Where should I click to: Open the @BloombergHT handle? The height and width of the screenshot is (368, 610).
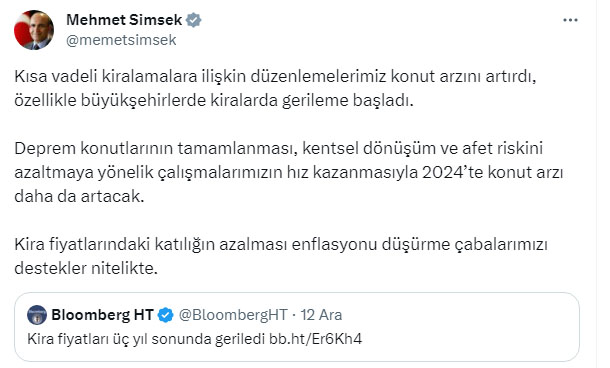click(233, 315)
